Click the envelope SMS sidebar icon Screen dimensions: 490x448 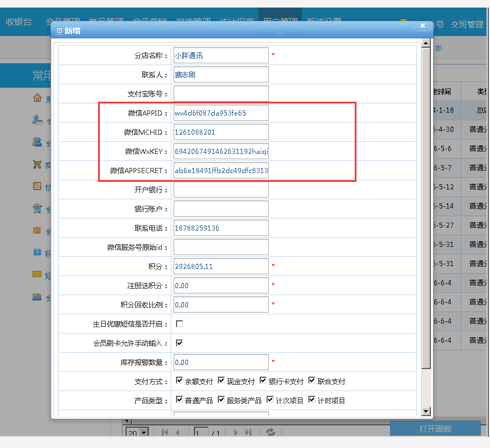37,274
